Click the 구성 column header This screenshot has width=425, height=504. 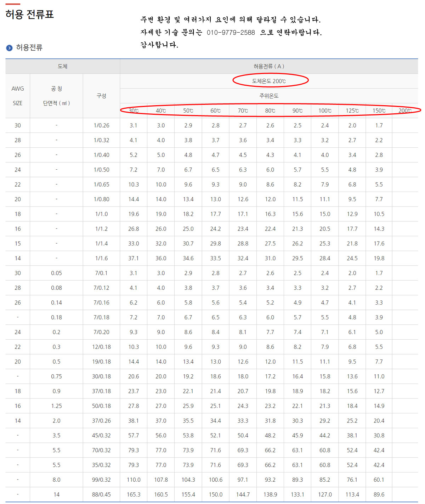[101, 96]
